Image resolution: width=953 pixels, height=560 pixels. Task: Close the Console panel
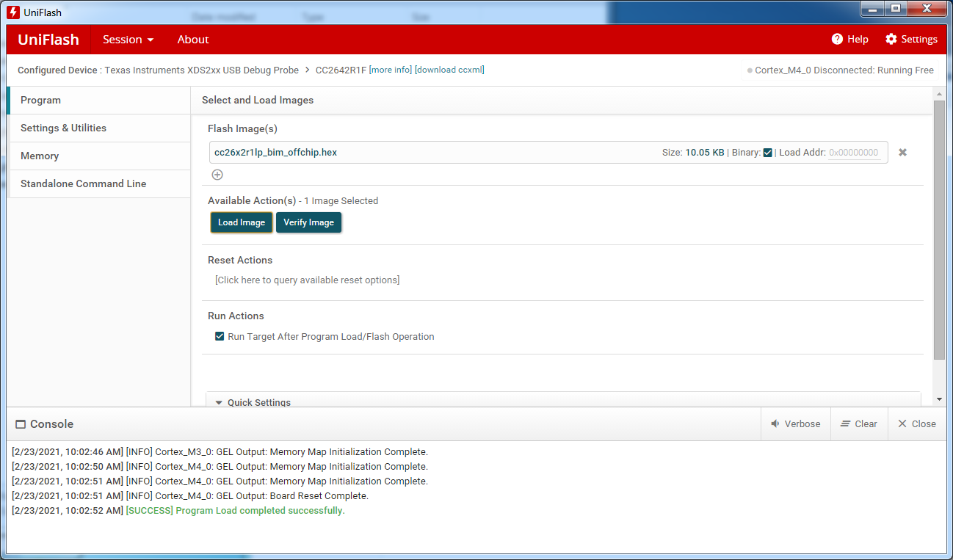(916, 423)
